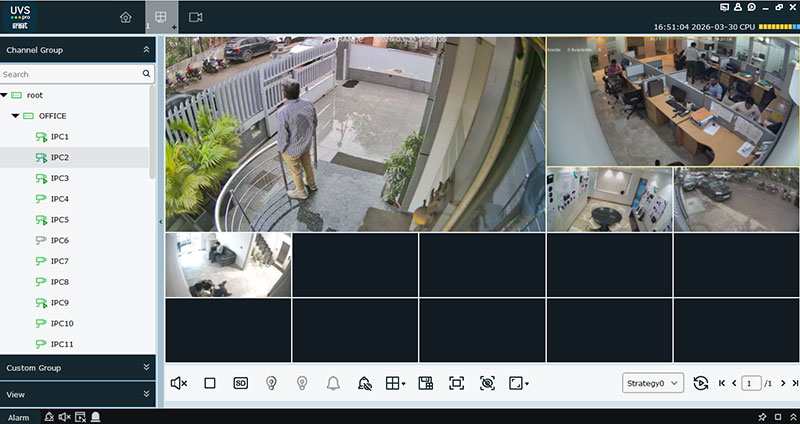Save the current view layout
The height and width of the screenshot is (424, 800).
coord(426,383)
